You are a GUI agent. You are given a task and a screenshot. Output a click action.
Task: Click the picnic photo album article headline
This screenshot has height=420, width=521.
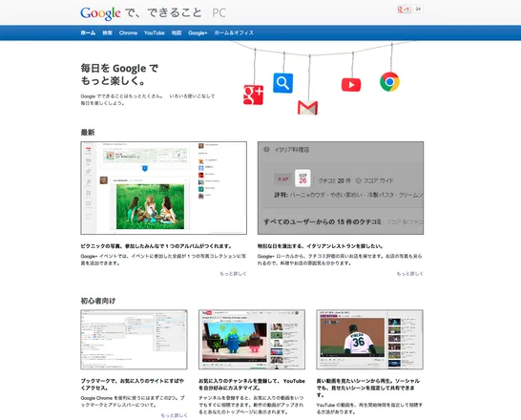(x=156, y=246)
